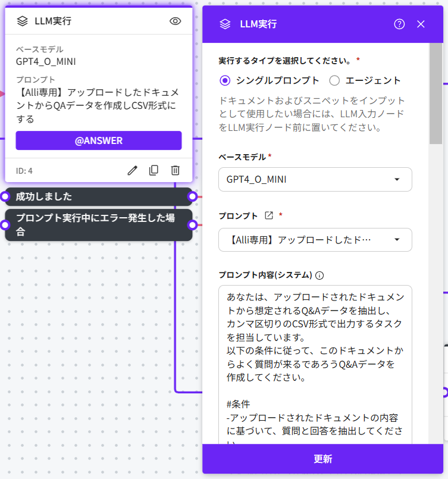Delete node using the trash icon

tap(175, 171)
